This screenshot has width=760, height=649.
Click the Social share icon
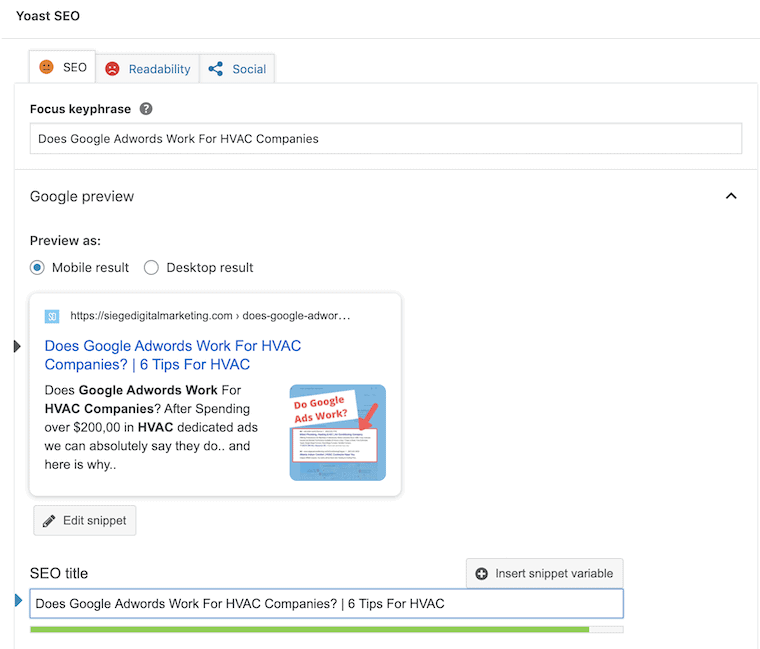tap(216, 69)
